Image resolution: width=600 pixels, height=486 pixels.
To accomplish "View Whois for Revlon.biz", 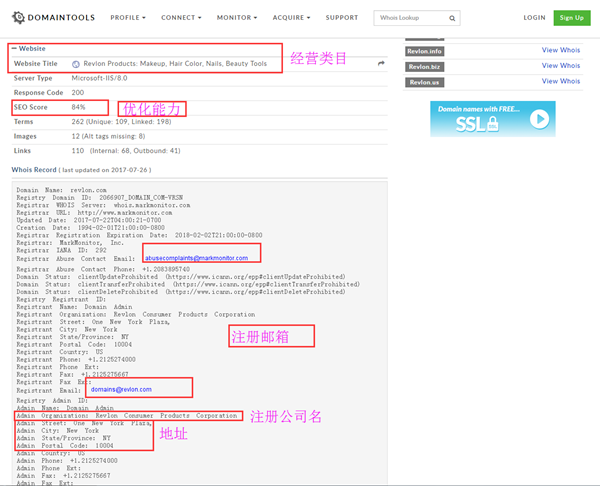I will [x=561, y=65].
